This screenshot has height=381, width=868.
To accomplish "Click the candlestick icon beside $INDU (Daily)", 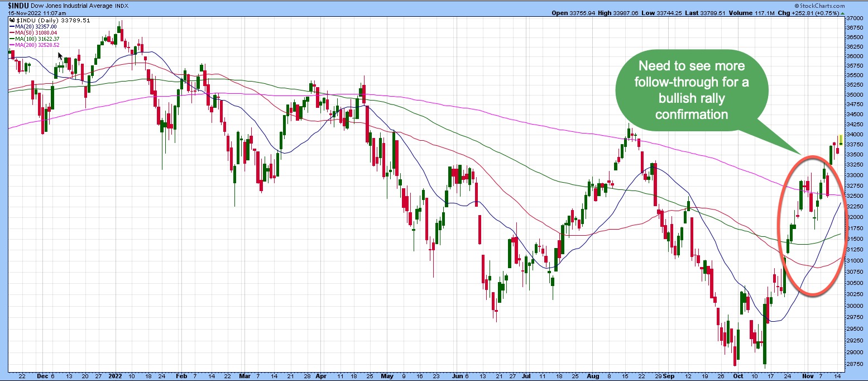I will coord(11,20).
